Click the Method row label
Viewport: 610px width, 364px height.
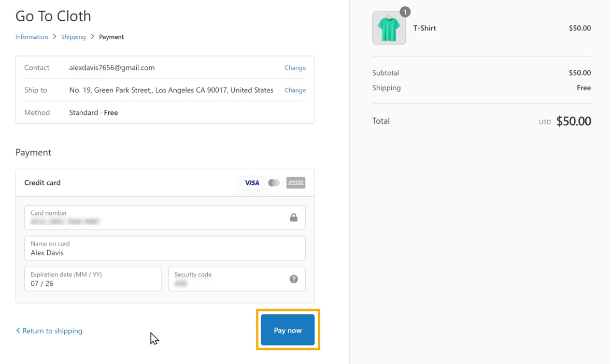pyautogui.click(x=37, y=113)
